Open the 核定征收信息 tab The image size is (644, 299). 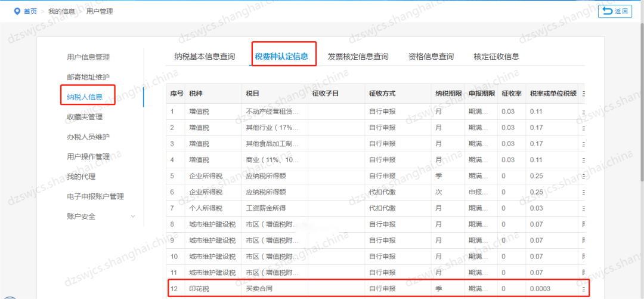496,57
